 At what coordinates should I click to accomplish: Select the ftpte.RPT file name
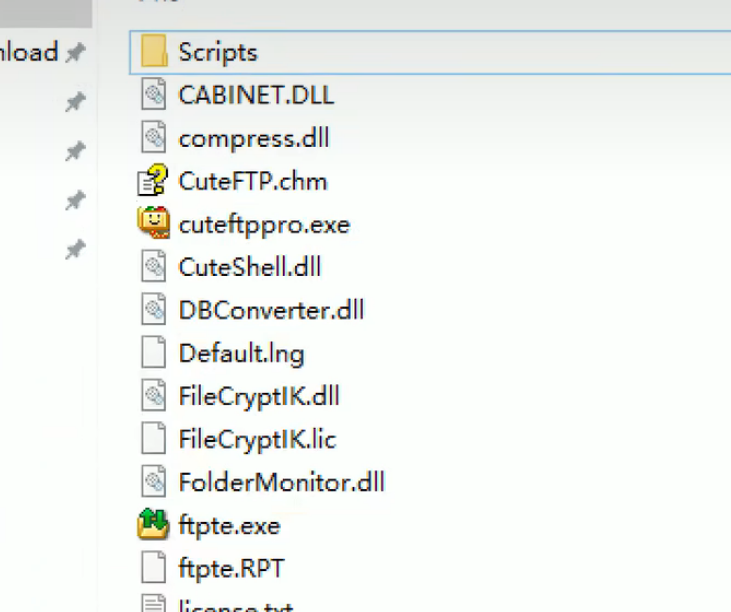(231, 569)
